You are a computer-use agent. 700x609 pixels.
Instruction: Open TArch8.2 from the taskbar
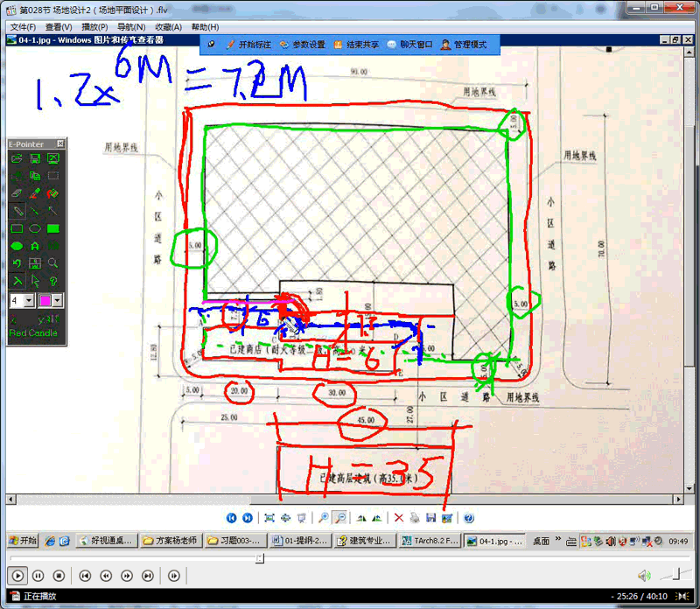pos(428,541)
